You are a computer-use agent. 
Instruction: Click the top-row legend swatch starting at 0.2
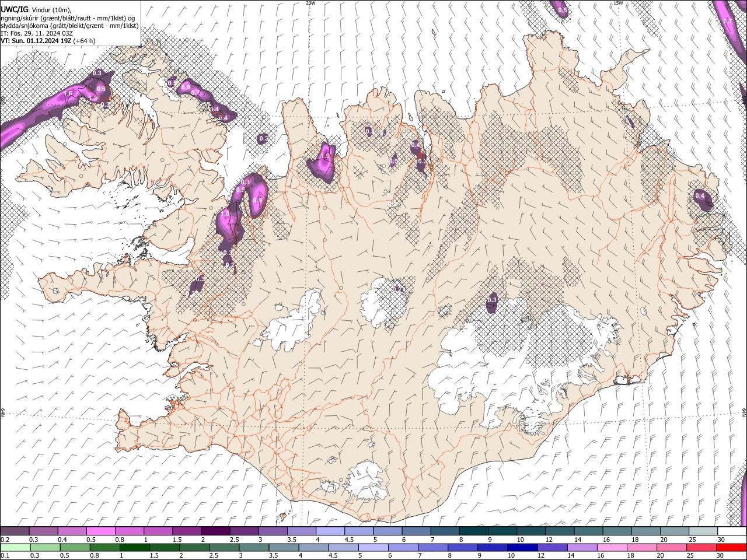[x=15, y=531]
